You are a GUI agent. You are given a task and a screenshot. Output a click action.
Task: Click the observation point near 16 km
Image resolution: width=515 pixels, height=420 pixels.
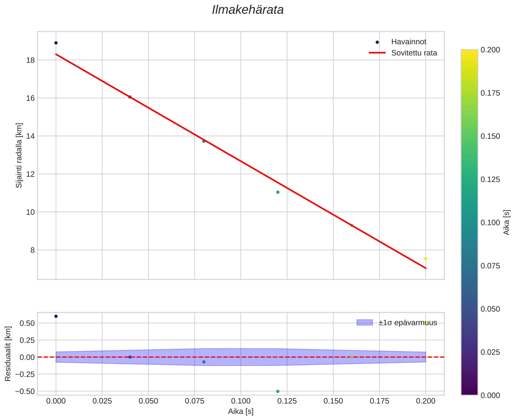(130, 97)
